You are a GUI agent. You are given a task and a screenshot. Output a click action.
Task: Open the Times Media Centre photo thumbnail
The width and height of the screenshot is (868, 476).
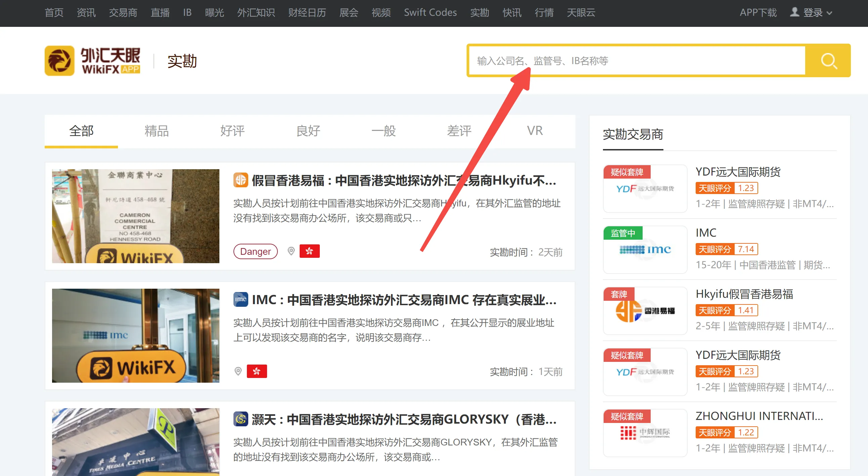click(135, 442)
